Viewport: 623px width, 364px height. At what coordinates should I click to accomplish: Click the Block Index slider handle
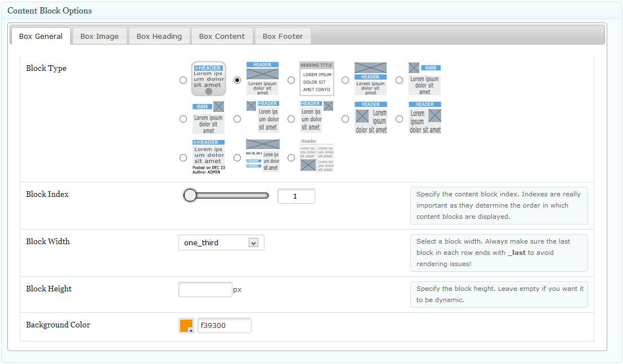point(190,195)
